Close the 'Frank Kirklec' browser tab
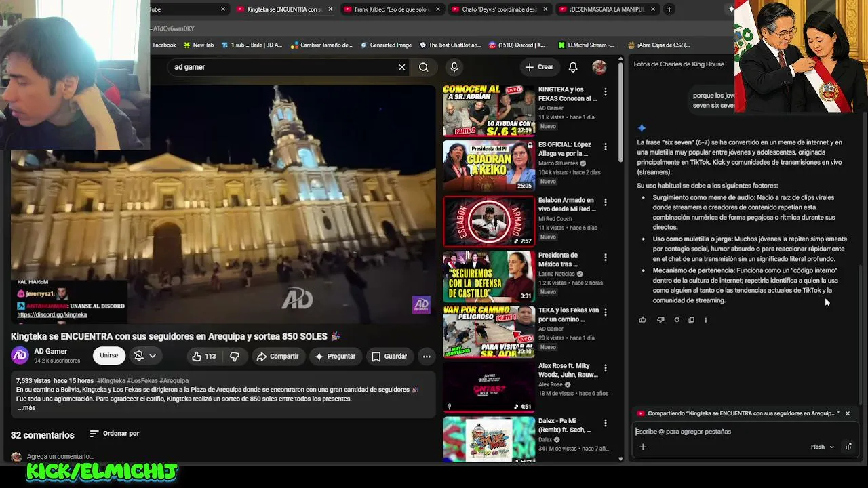The height and width of the screenshot is (488, 868). [438, 9]
